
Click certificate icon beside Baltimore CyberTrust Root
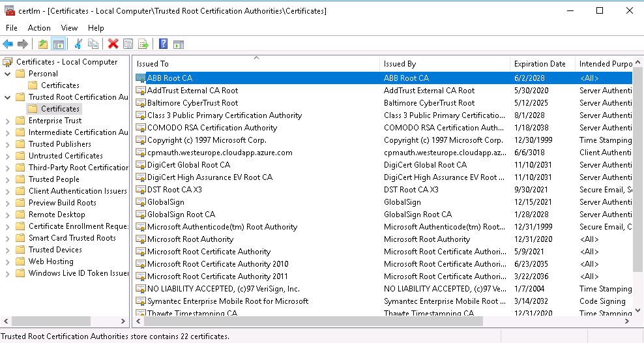[141, 102]
